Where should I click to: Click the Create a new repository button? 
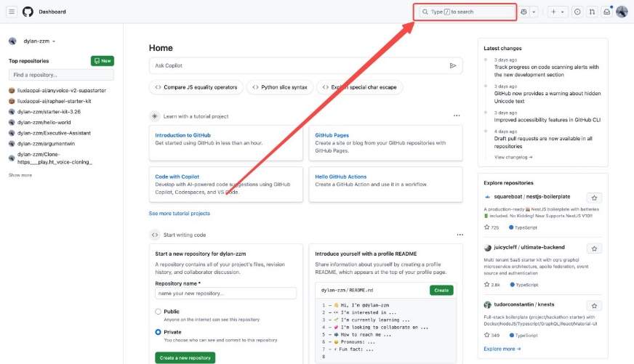185,357
